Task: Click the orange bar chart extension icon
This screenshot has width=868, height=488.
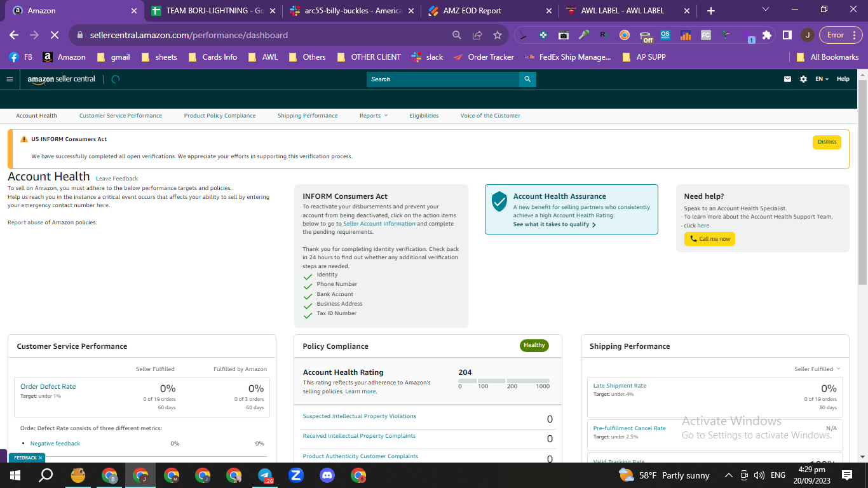Action: [686, 35]
